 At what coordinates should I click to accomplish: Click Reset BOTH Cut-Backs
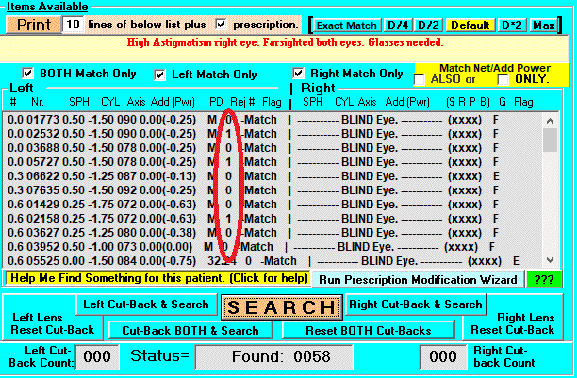(x=368, y=331)
